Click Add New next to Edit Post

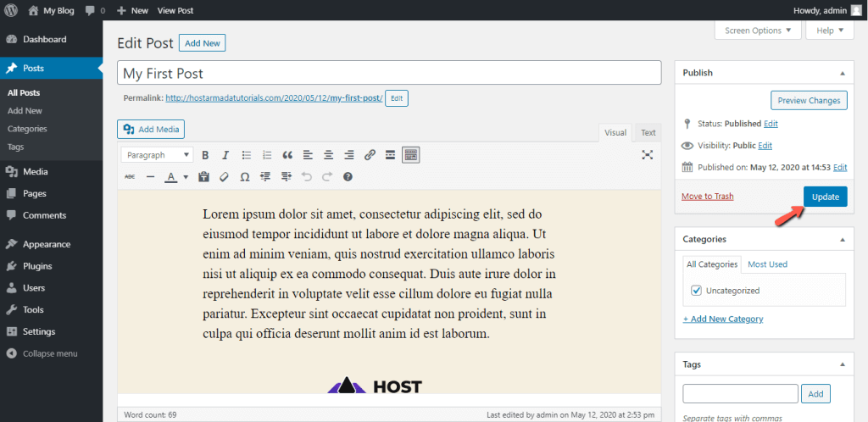pyautogui.click(x=202, y=43)
